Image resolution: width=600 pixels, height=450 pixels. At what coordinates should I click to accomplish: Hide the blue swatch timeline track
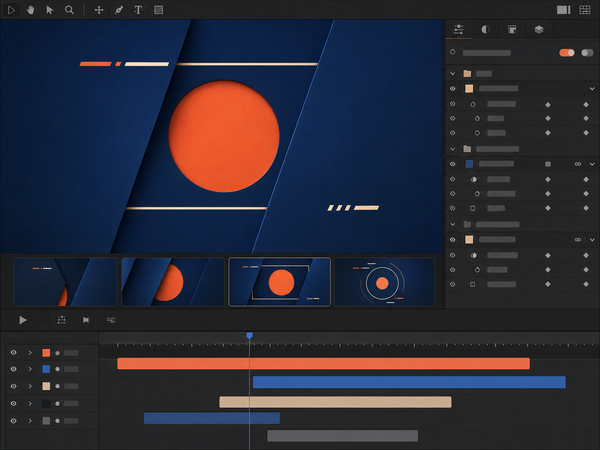pos(13,369)
